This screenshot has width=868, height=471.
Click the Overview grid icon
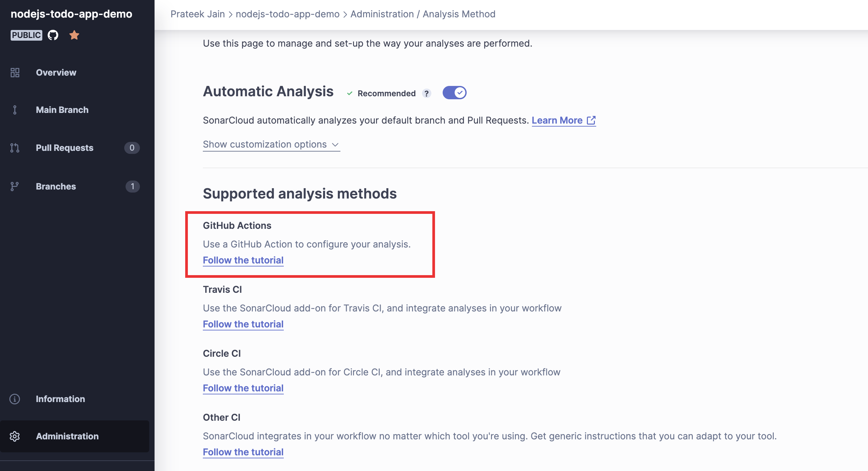point(15,72)
